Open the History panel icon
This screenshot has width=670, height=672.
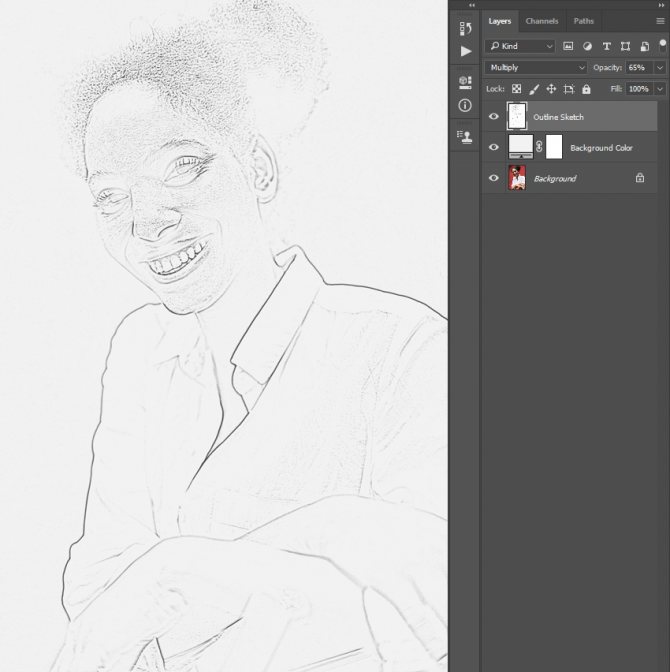[x=465, y=29]
